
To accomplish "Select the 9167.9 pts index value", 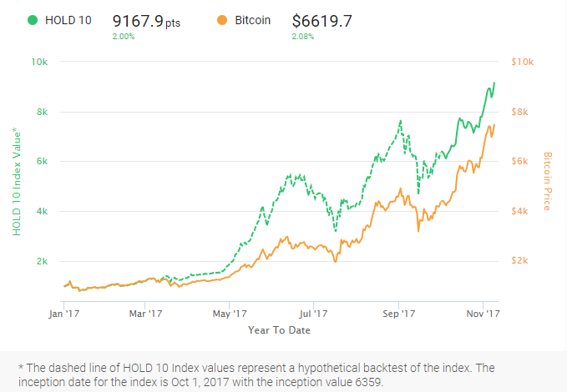I will click(146, 21).
